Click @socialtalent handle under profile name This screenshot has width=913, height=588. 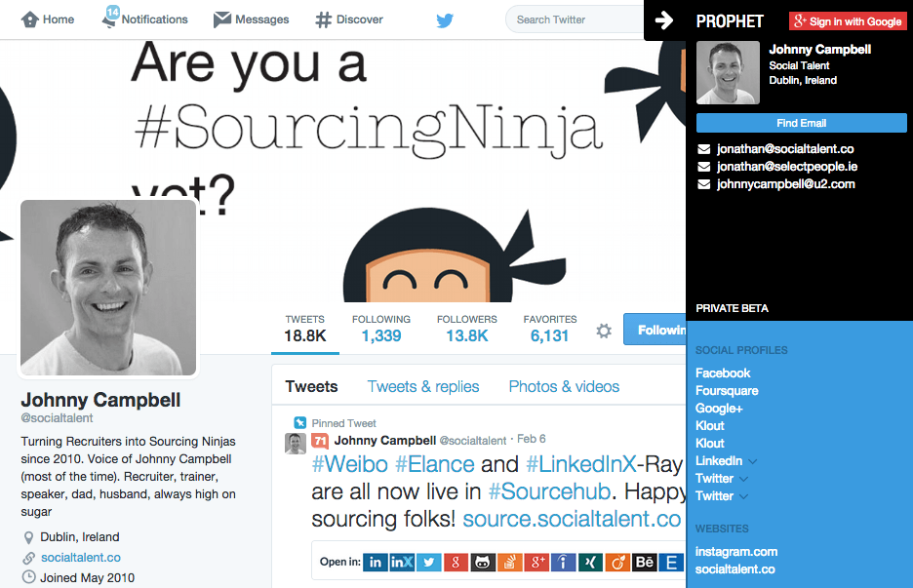pyautogui.click(x=57, y=418)
